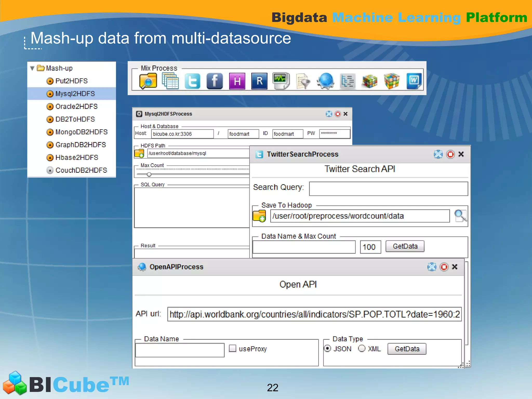
Task: Select the Twitter icon in Mix Process toolbar
Action: 192,81
